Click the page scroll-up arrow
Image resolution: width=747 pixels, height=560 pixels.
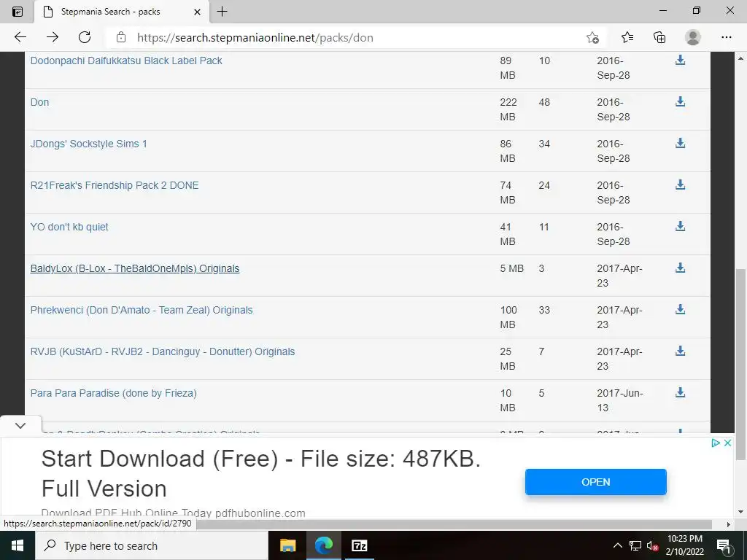click(x=741, y=58)
